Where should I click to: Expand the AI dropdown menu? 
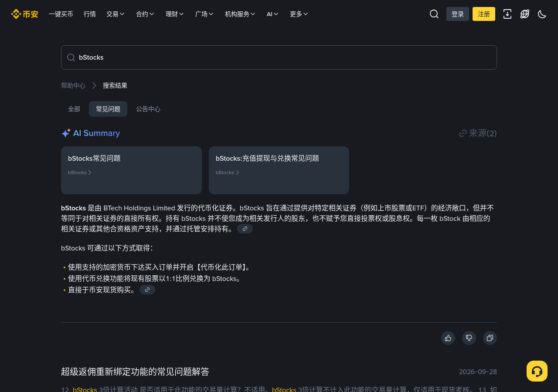[x=272, y=14]
